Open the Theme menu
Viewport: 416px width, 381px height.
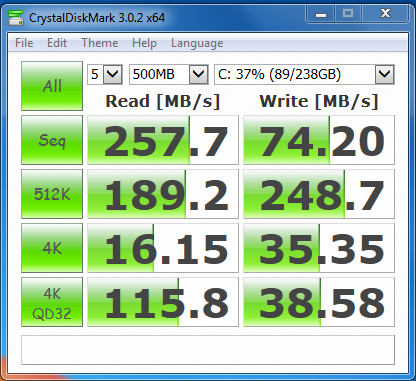click(x=100, y=43)
